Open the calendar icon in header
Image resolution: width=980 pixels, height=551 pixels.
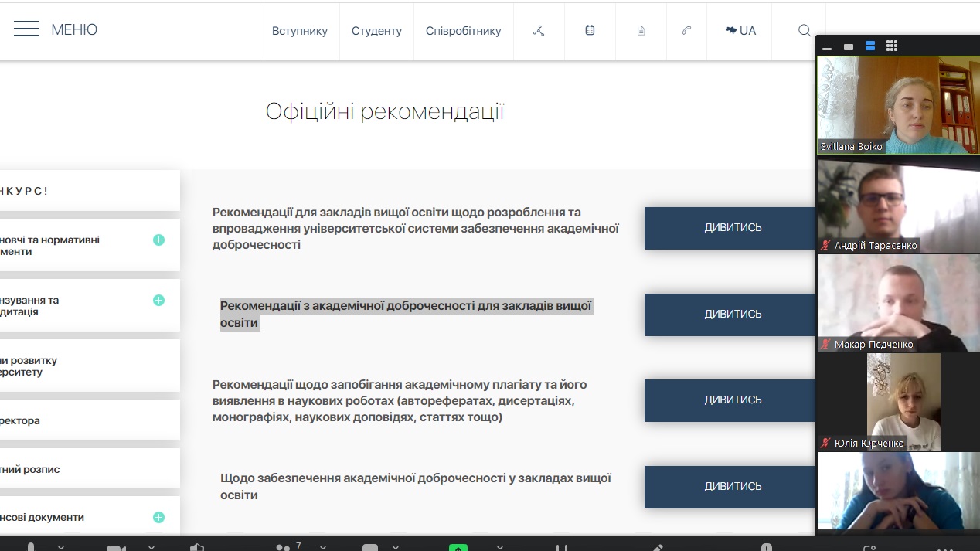point(590,31)
